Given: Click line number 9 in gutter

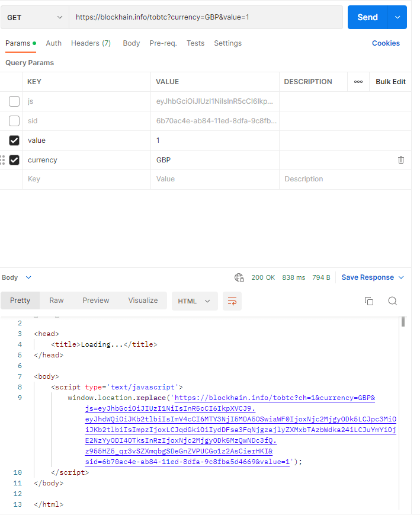Looking at the screenshot, I should pos(20,398).
